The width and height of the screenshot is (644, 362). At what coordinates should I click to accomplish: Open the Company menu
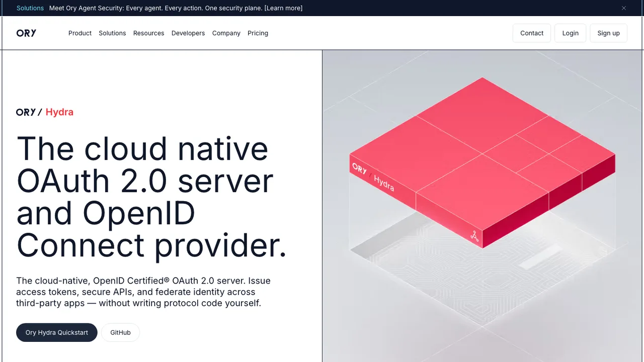point(226,33)
